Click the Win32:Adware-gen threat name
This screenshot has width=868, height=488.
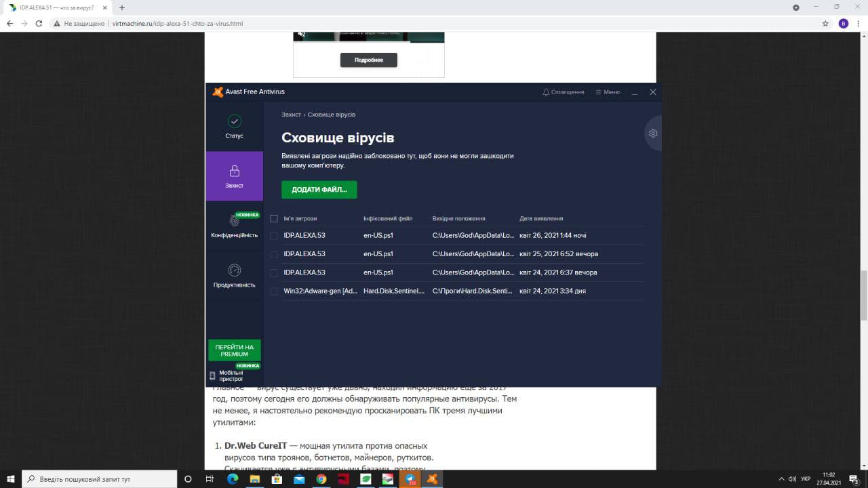click(320, 291)
